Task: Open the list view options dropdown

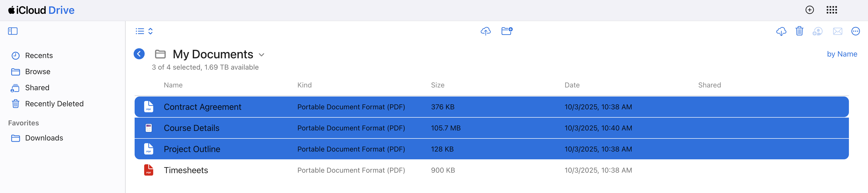Action: click(144, 31)
